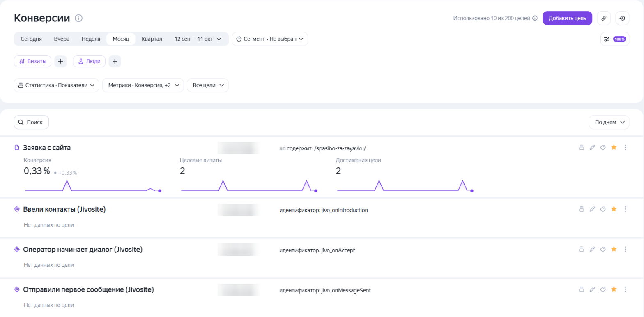This screenshot has width=644, height=317.
Task: Open the По дням grouping dropdown
Action: click(x=609, y=122)
